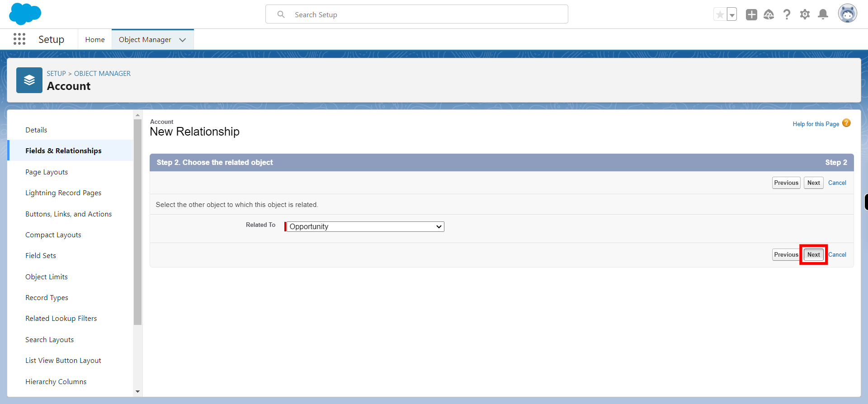Click the top Previous button

(786, 183)
